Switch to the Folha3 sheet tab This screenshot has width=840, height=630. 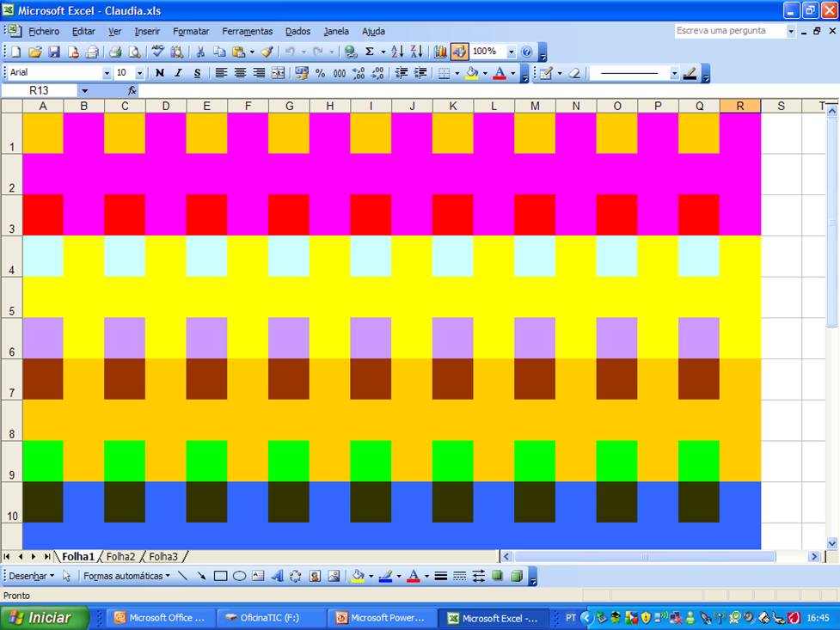click(162, 557)
